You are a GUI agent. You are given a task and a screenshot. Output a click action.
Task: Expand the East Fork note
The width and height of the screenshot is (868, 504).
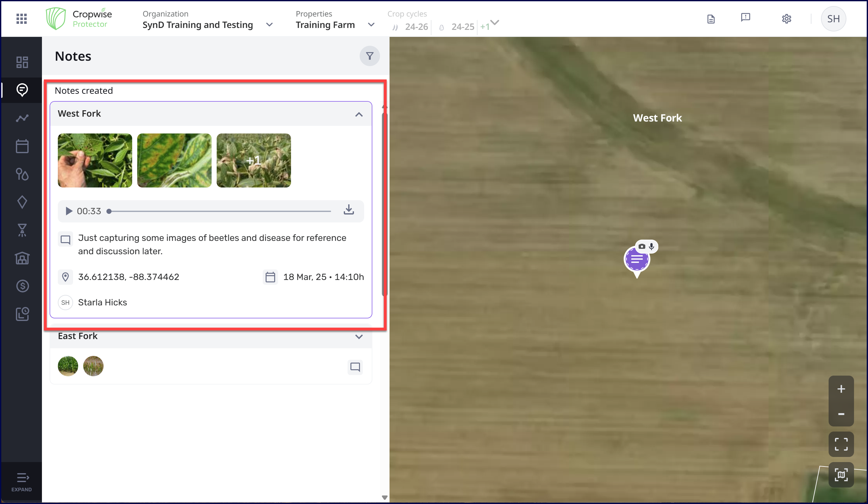[359, 337]
